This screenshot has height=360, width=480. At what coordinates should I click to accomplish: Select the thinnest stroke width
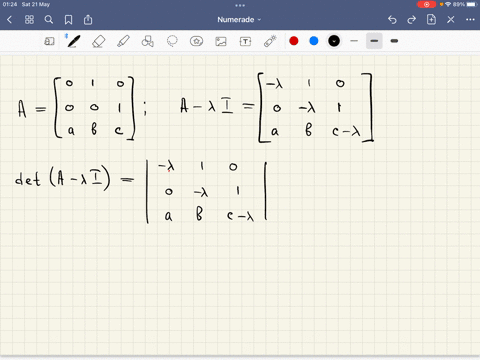[x=354, y=41]
